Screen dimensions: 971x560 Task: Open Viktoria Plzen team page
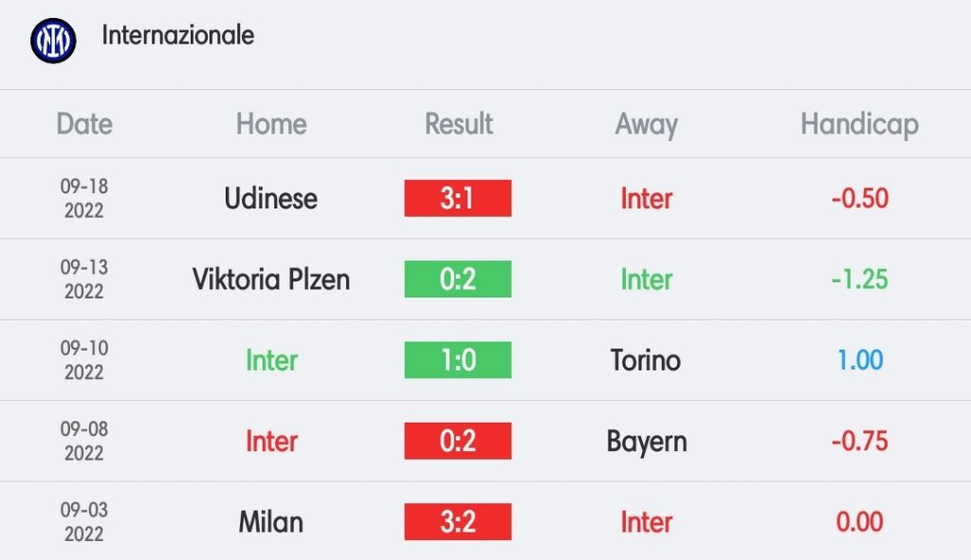[x=270, y=280]
